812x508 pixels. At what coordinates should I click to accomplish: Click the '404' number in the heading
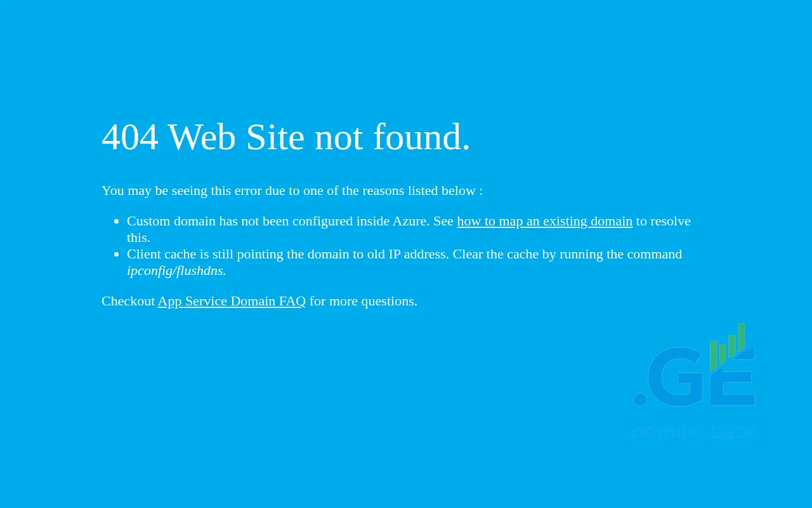130,137
